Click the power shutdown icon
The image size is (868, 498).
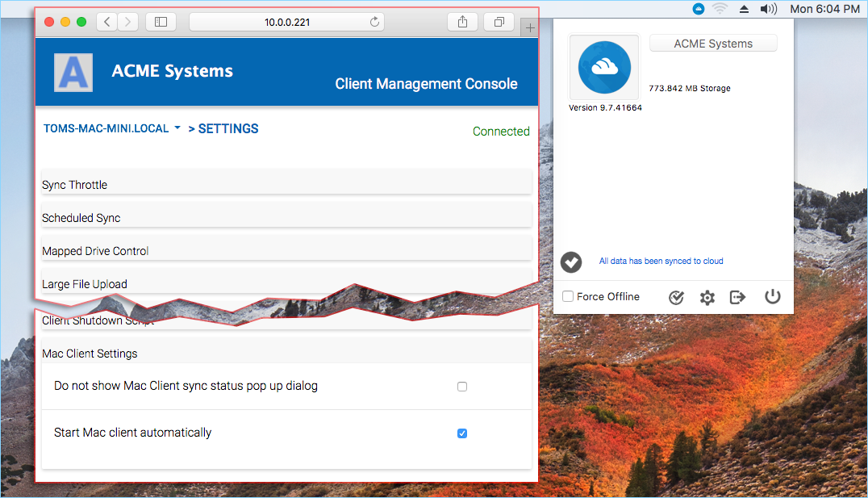[x=772, y=297]
